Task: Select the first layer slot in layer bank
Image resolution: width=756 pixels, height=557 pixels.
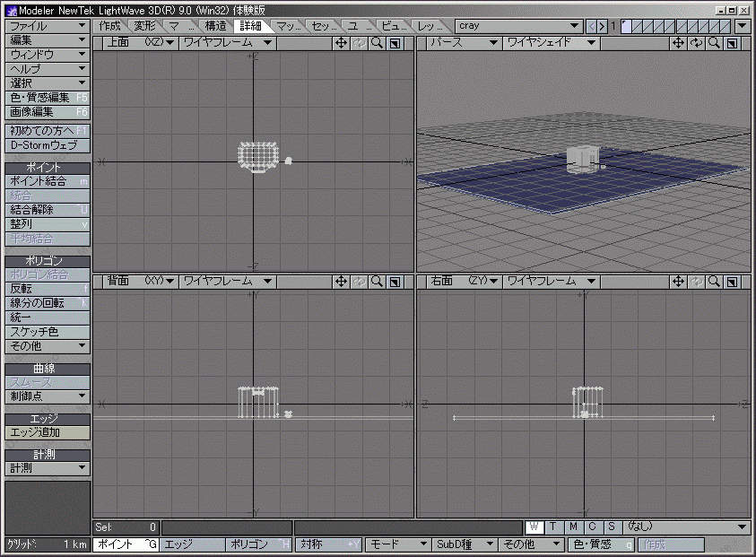Action: [x=628, y=26]
